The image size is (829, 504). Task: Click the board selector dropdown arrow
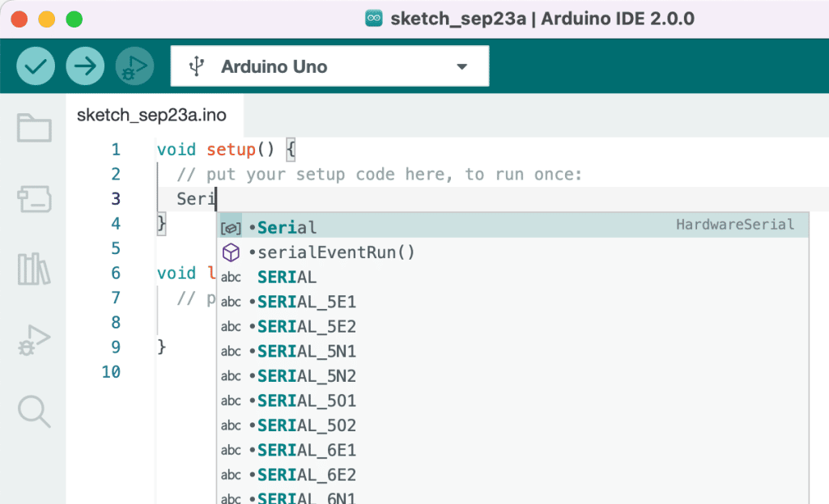coord(462,66)
